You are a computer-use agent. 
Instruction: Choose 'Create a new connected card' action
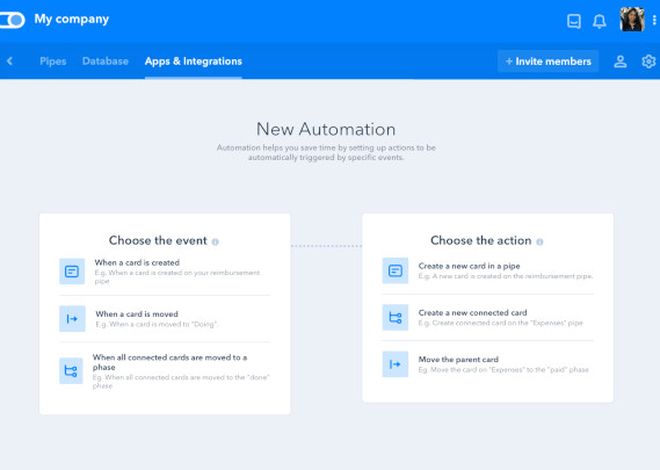click(x=488, y=317)
